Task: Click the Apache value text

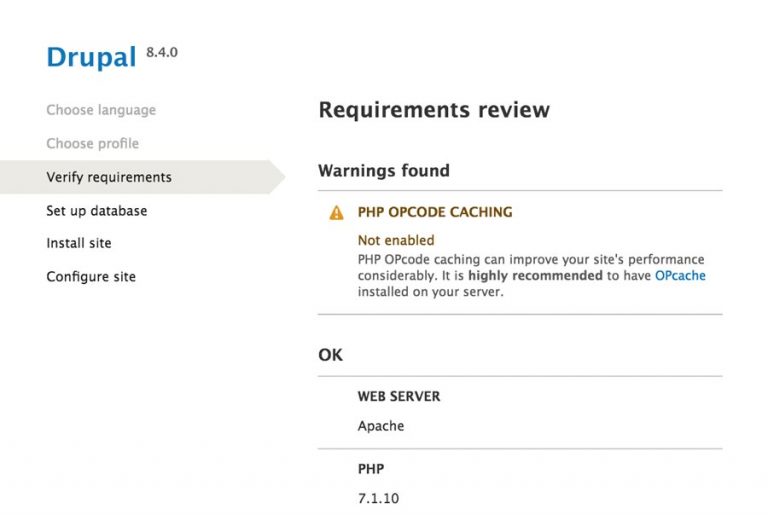Action: pos(381,426)
